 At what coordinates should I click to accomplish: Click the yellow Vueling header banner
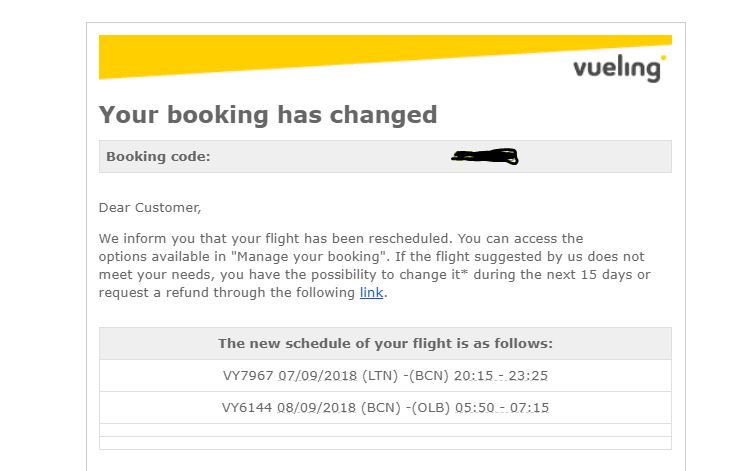(x=385, y=57)
